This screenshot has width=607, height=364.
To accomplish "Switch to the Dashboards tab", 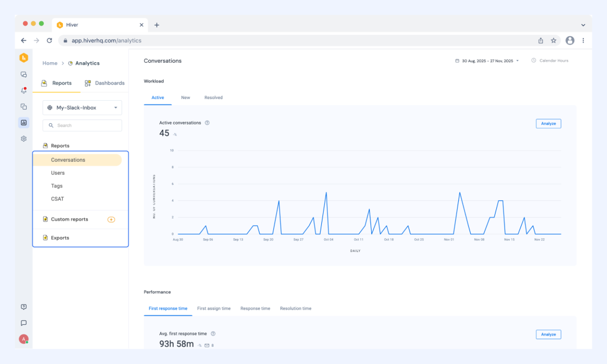I will [104, 83].
